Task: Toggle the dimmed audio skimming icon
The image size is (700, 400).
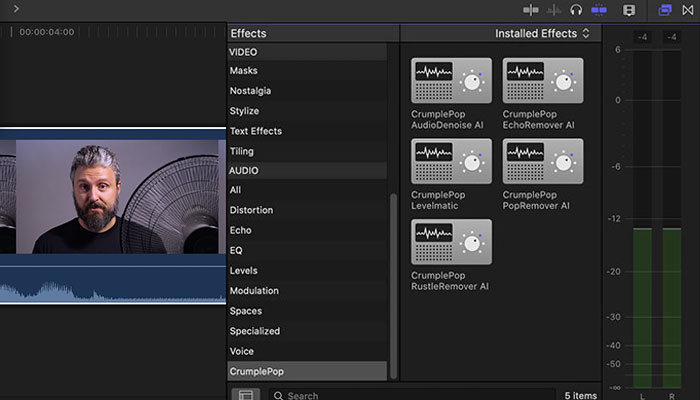Action: pos(554,10)
